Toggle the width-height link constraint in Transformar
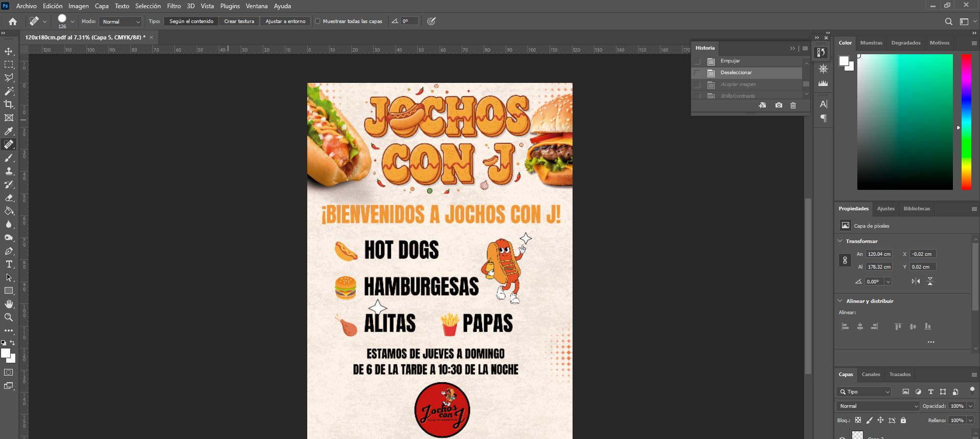Image resolution: width=980 pixels, height=439 pixels. pyautogui.click(x=845, y=260)
